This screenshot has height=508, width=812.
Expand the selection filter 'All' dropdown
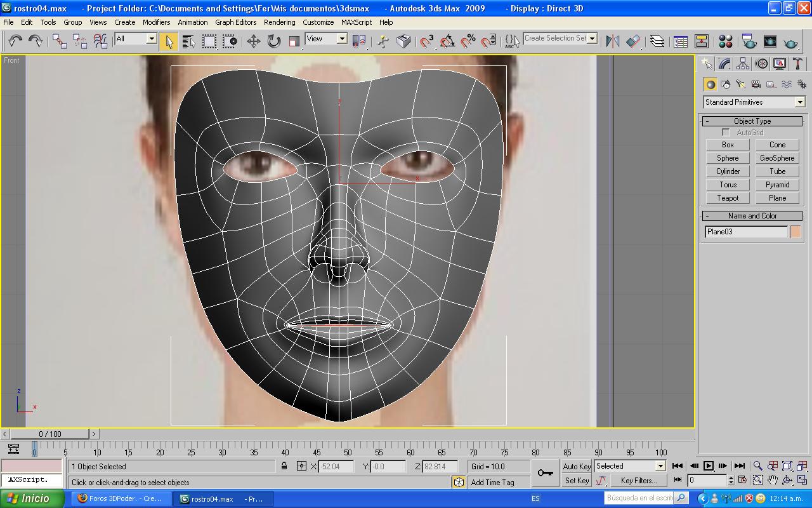click(x=151, y=39)
